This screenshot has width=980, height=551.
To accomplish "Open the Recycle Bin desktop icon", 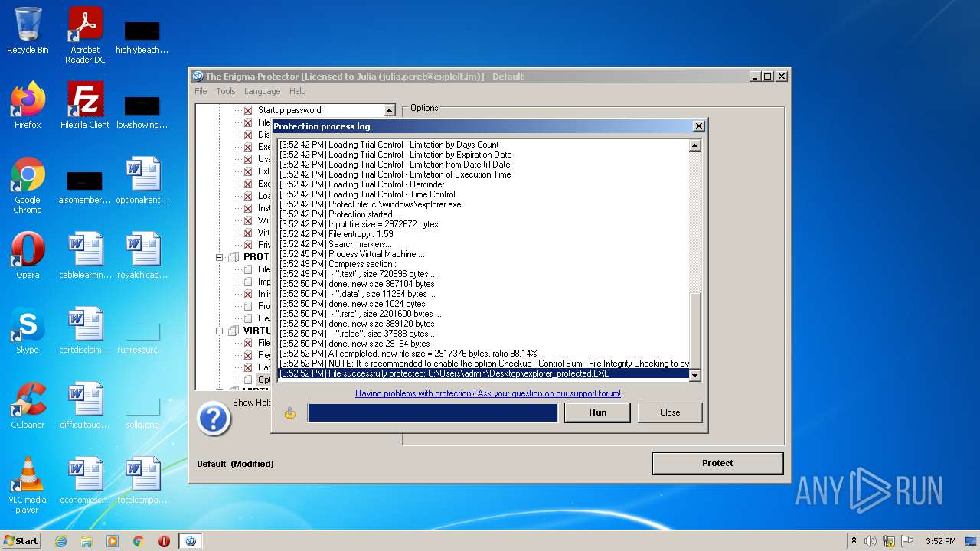I will [28, 31].
